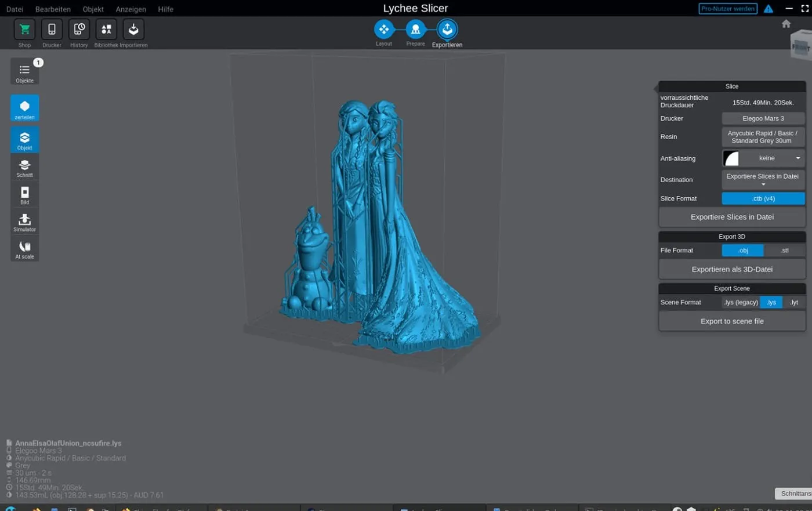The height and width of the screenshot is (511, 812).
Task: Open the Bearbeiten menu
Action: (53, 9)
